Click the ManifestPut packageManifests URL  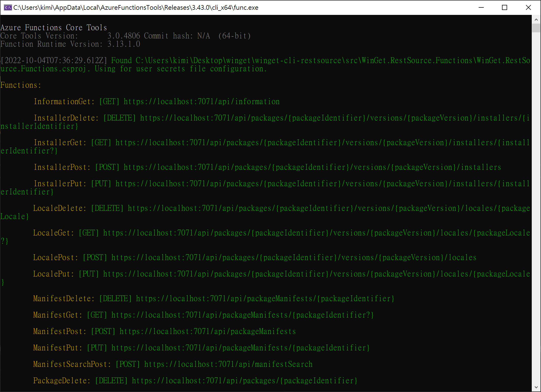[x=240, y=348]
